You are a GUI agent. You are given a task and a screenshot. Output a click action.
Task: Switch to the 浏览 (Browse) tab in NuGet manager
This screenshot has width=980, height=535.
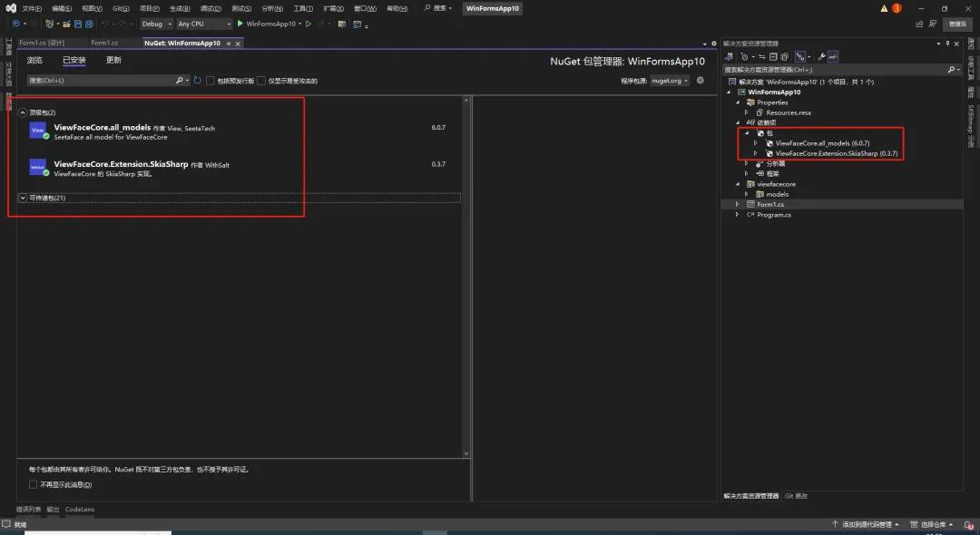click(x=34, y=60)
